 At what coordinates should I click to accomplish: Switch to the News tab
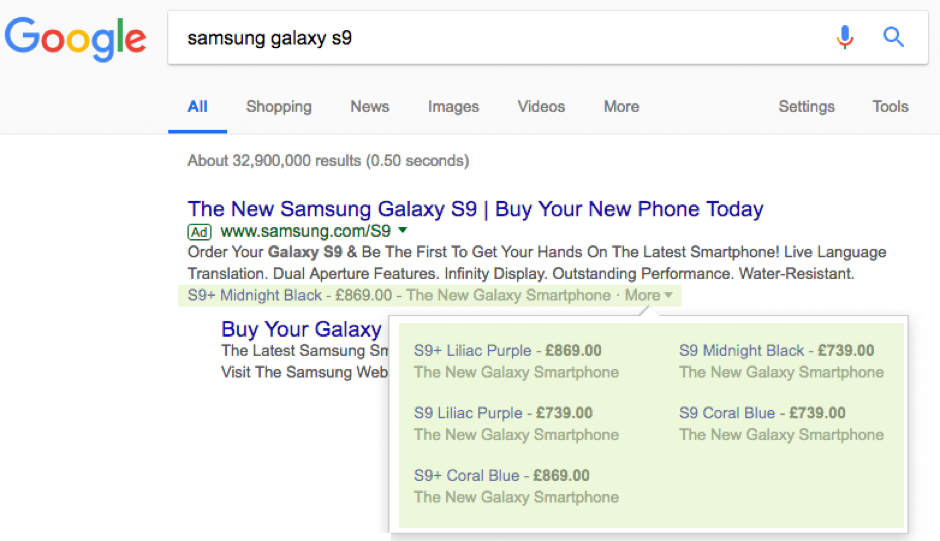click(x=370, y=107)
